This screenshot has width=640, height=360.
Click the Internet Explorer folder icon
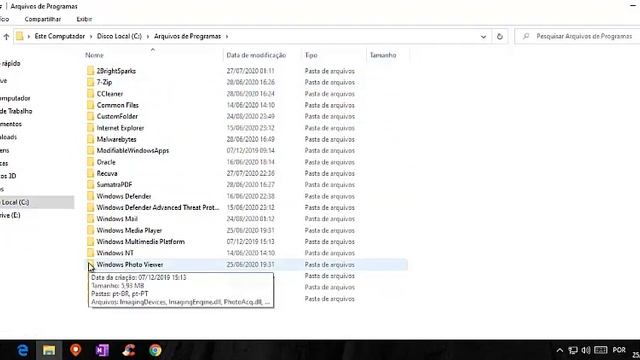coord(90,128)
